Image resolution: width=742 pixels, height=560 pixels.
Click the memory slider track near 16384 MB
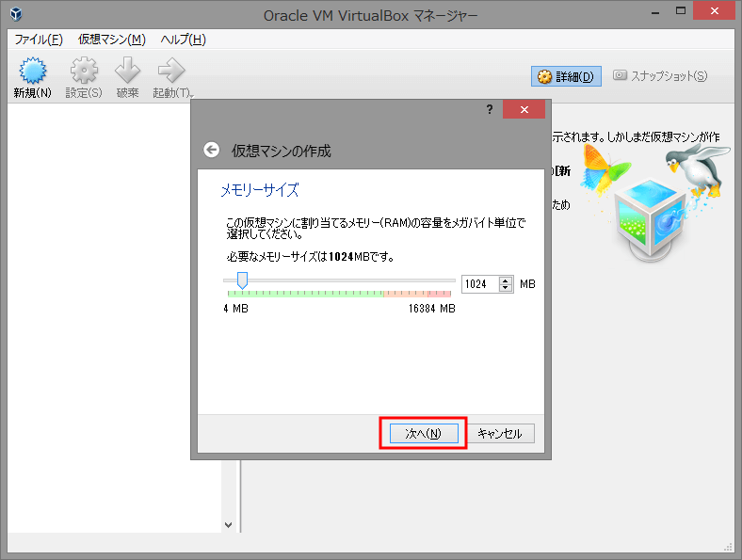[x=449, y=280]
